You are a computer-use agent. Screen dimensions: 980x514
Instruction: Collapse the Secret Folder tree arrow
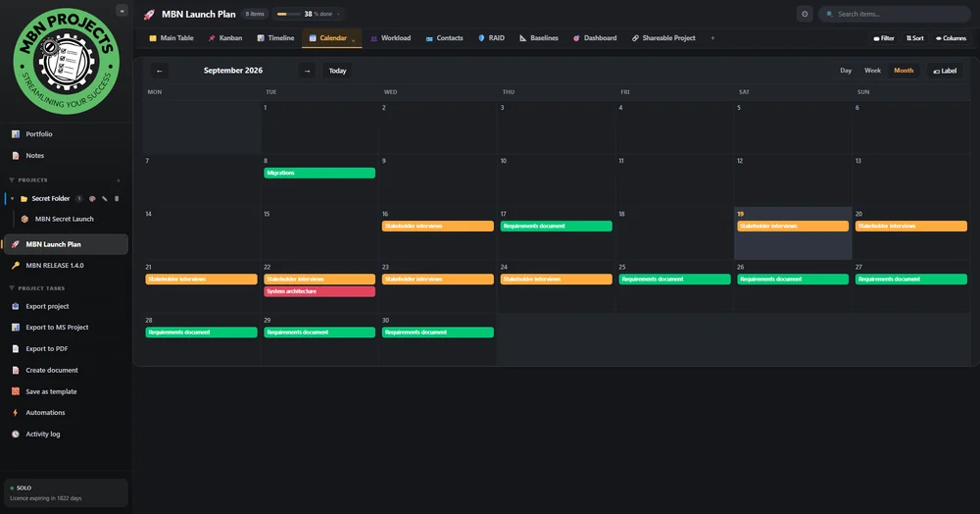coord(12,199)
